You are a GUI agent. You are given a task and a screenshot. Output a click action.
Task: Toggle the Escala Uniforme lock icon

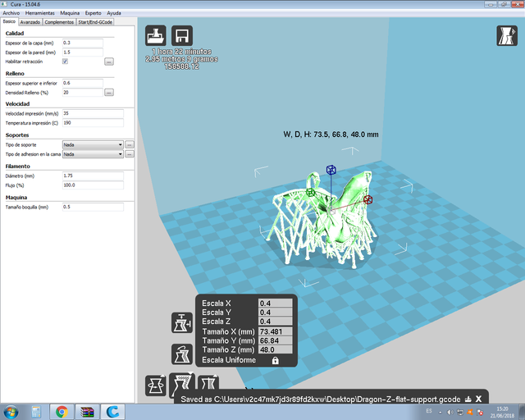click(x=276, y=360)
